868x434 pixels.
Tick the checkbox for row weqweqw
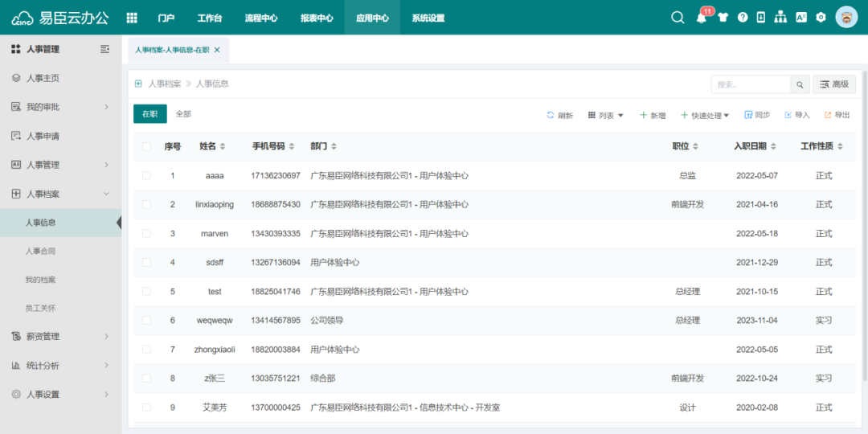146,321
